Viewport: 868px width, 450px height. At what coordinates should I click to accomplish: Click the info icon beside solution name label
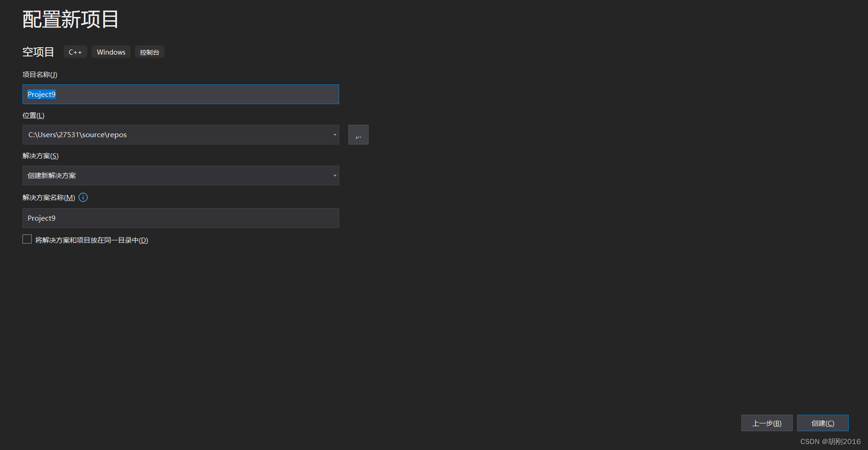pyautogui.click(x=83, y=197)
